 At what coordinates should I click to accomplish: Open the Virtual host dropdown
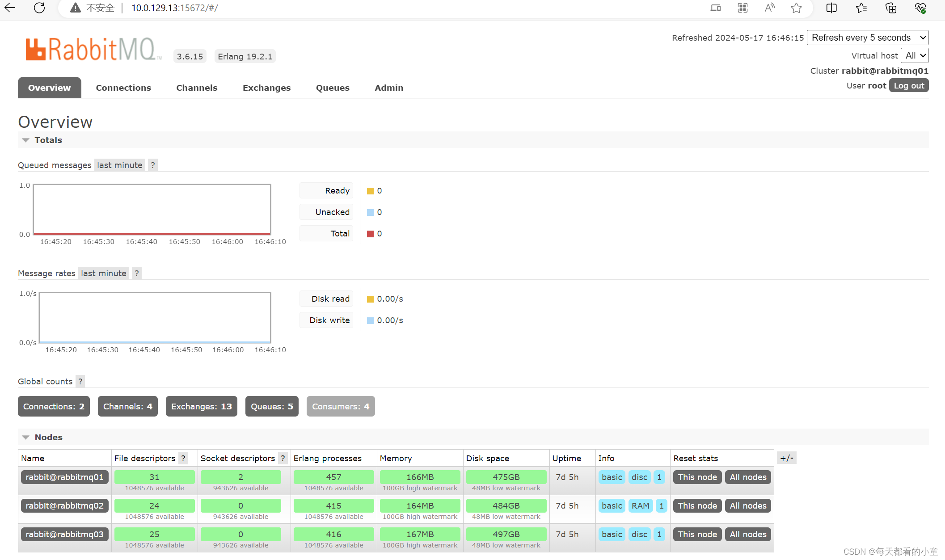click(x=915, y=55)
